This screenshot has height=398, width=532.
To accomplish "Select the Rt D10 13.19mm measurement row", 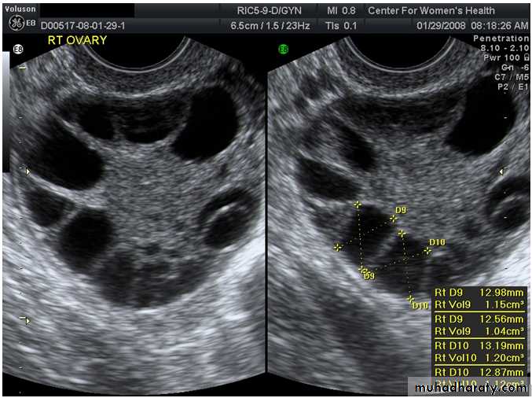I will 479,345.
